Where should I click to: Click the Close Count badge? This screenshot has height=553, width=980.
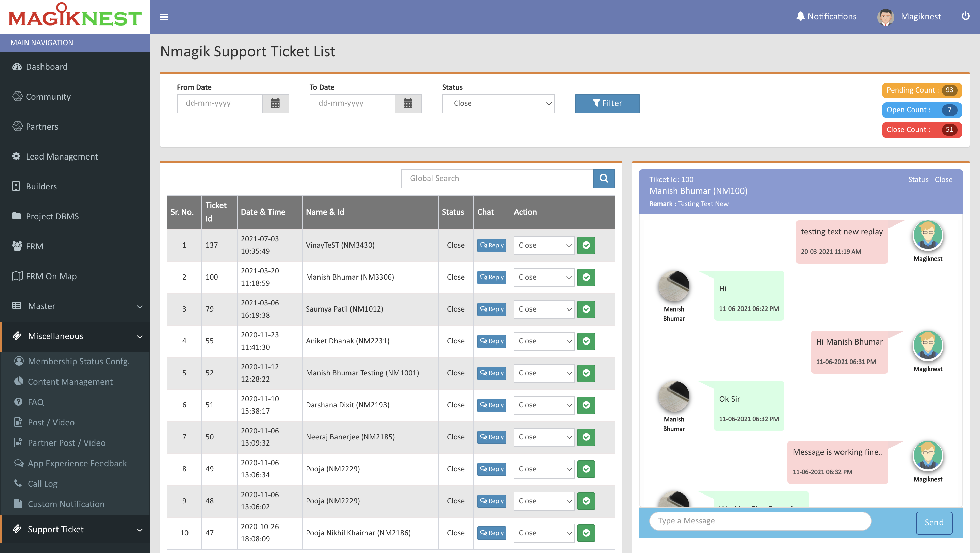(x=922, y=130)
